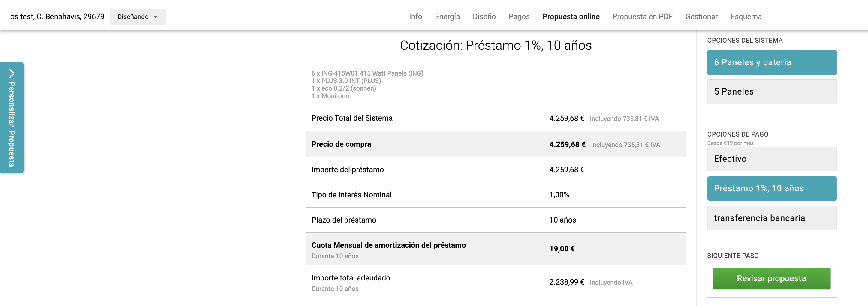Click the 1 x Monitorio line
868x306 pixels.
coord(330,96)
